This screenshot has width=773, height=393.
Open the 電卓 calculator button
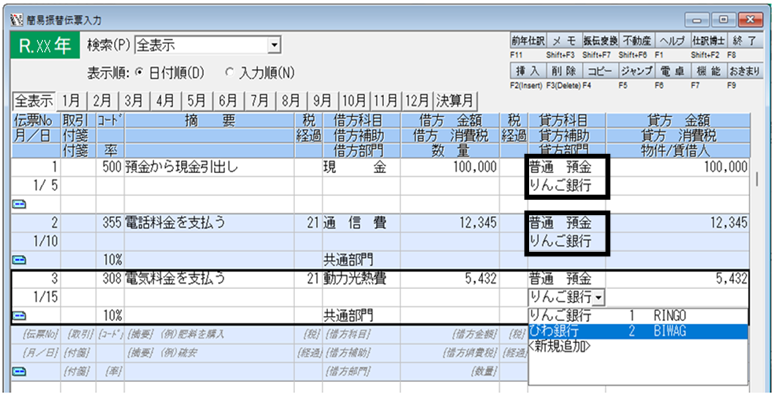(x=672, y=71)
